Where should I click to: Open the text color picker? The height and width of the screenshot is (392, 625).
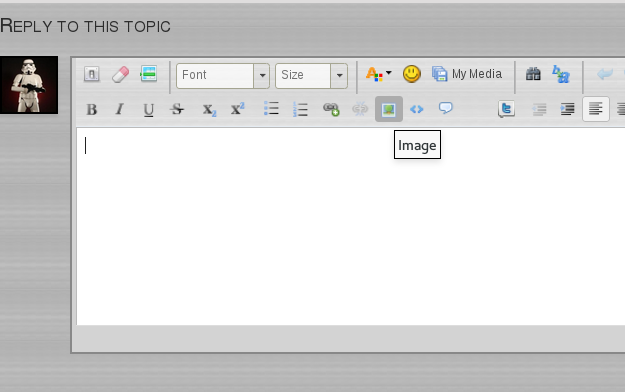point(378,74)
